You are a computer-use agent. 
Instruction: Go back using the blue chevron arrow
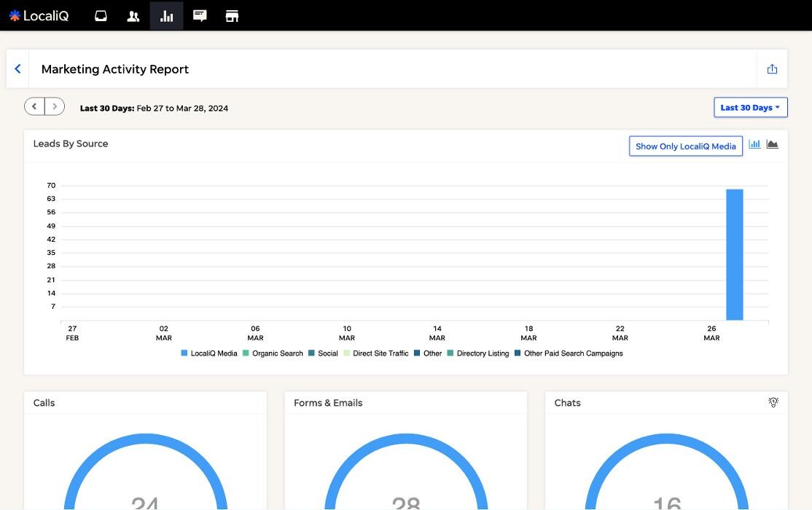pyautogui.click(x=17, y=69)
